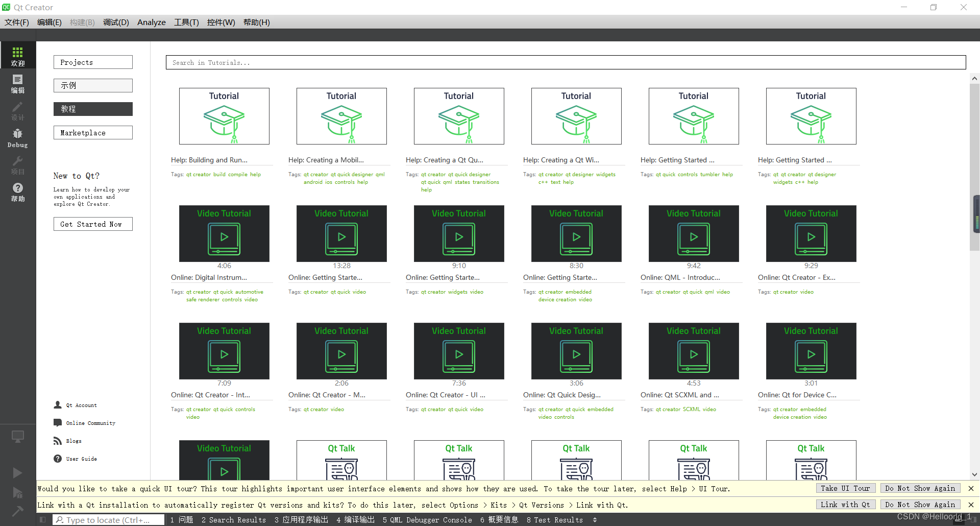Open the Welcome (欢迎) mode
This screenshot has height=526, width=980.
18,55
